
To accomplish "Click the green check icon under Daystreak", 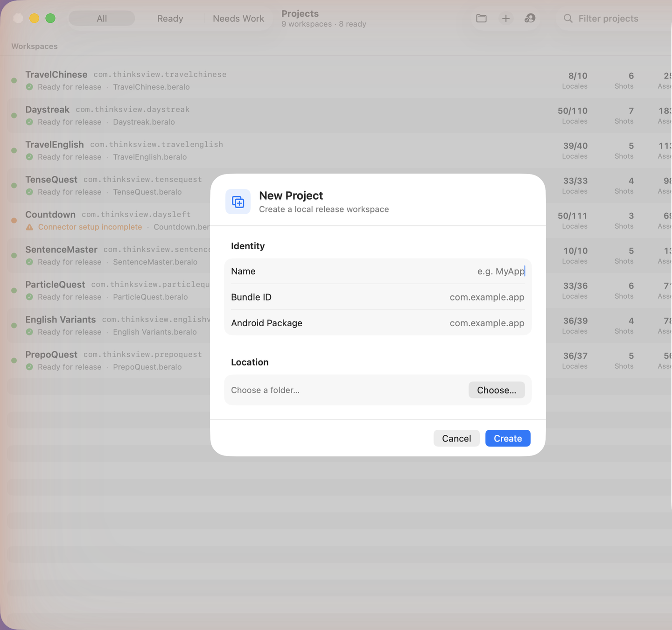I will click(x=29, y=122).
